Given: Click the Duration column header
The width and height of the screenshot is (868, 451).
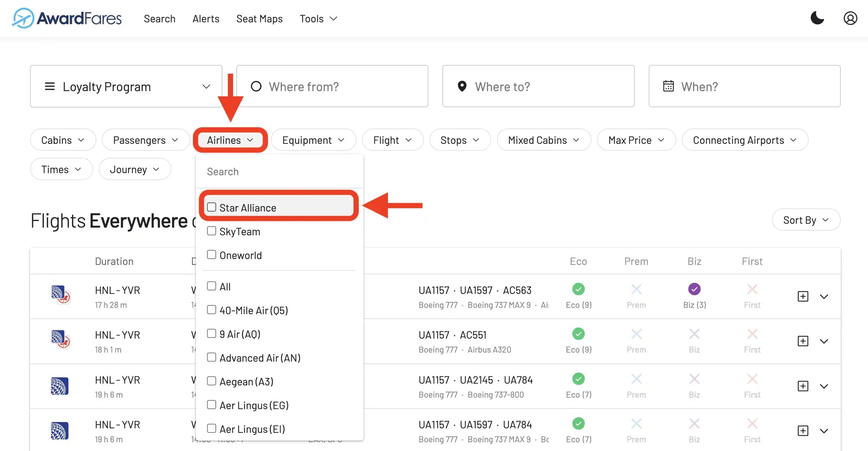Looking at the screenshot, I should click(114, 261).
